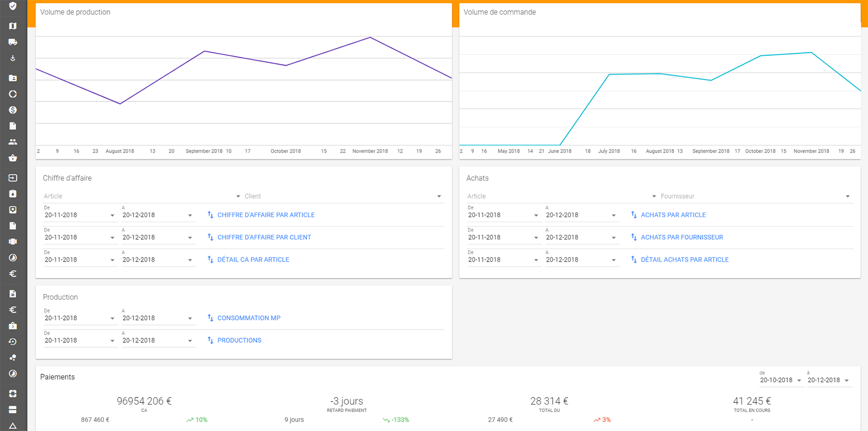
Task: Click the history restore clock sidebar icon
Action: (13, 341)
